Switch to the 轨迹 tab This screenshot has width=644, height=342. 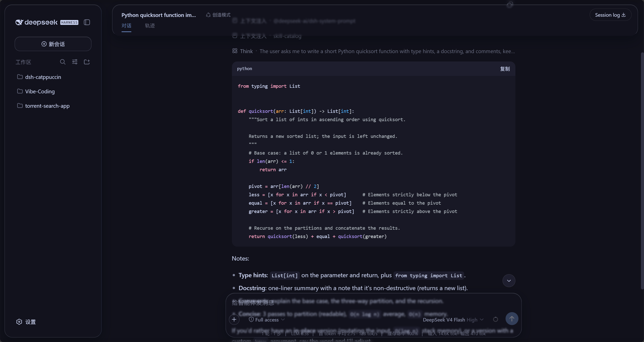[150, 26]
